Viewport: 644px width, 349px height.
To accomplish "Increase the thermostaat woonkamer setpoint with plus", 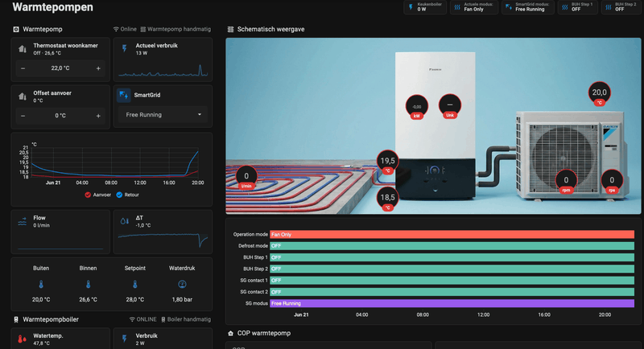I will click(x=98, y=68).
